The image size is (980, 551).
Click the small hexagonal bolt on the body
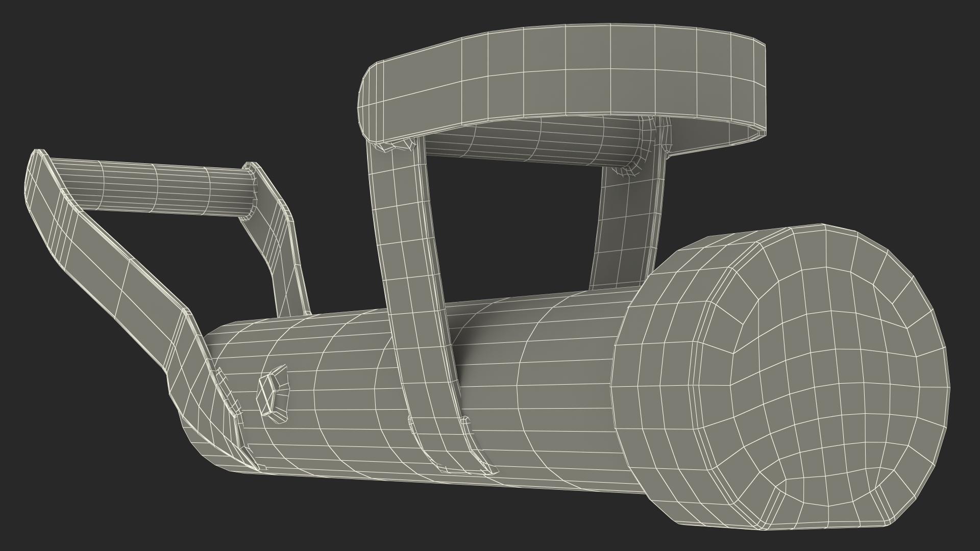[274, 394]
